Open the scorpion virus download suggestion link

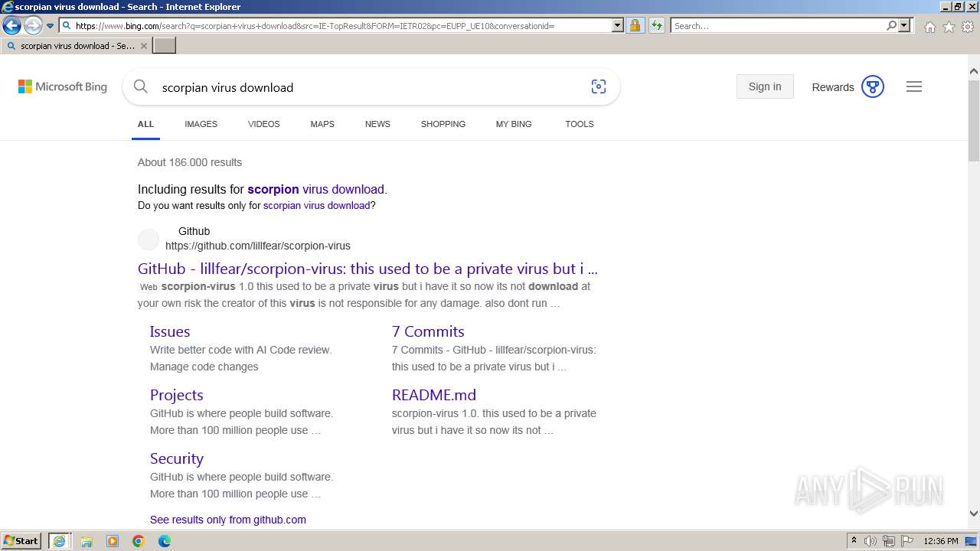(315, 189)
